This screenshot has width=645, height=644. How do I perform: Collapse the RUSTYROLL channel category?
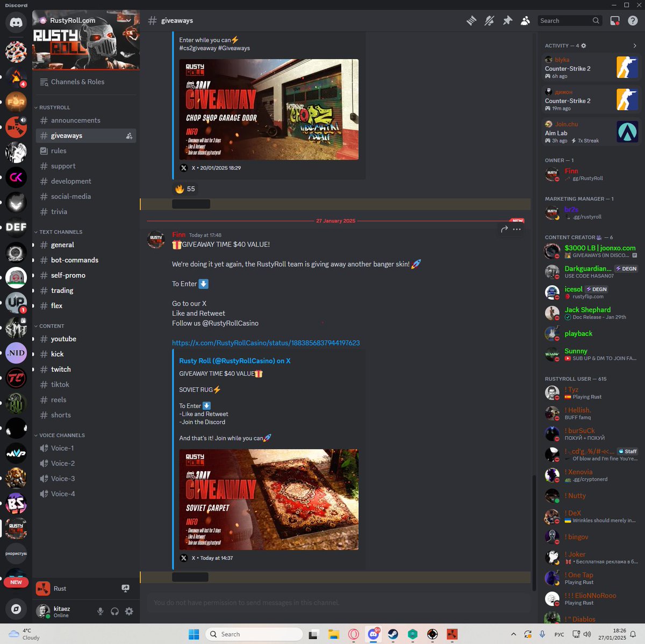[54, 107]
